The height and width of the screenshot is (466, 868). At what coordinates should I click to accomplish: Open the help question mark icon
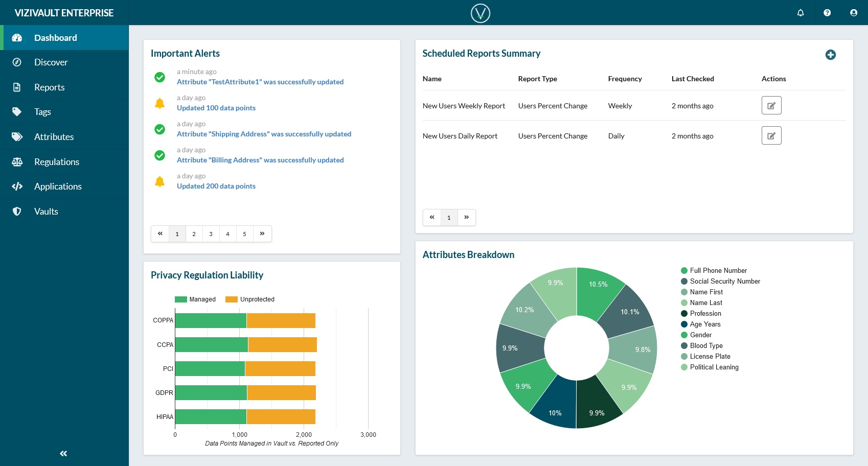(827, 13)
